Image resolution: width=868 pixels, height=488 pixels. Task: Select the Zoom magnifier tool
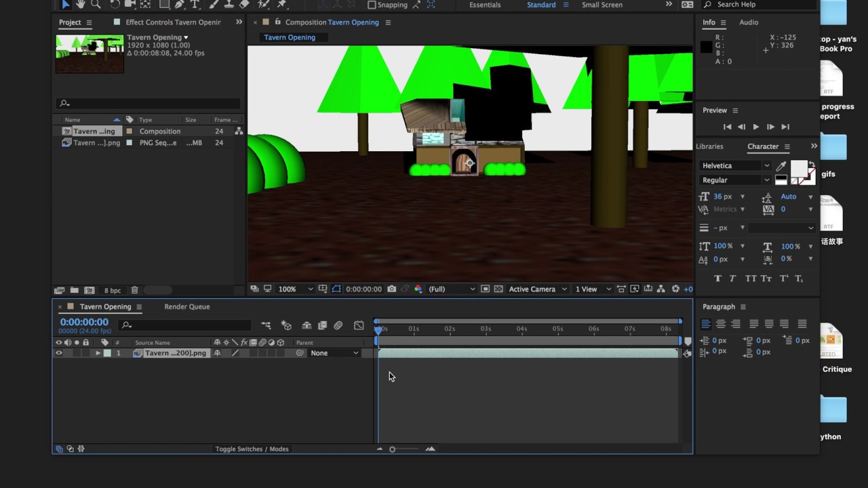pos(96,4)
